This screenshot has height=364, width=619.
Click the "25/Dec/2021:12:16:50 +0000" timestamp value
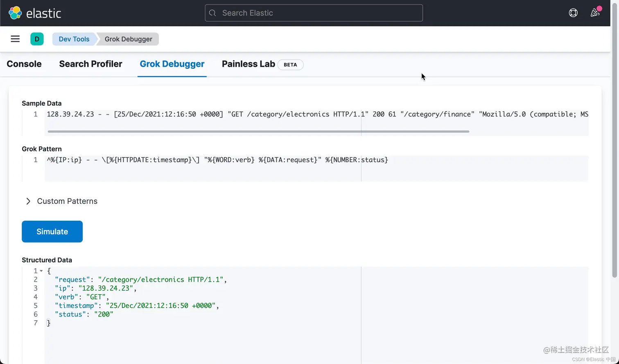coord(160,306)
